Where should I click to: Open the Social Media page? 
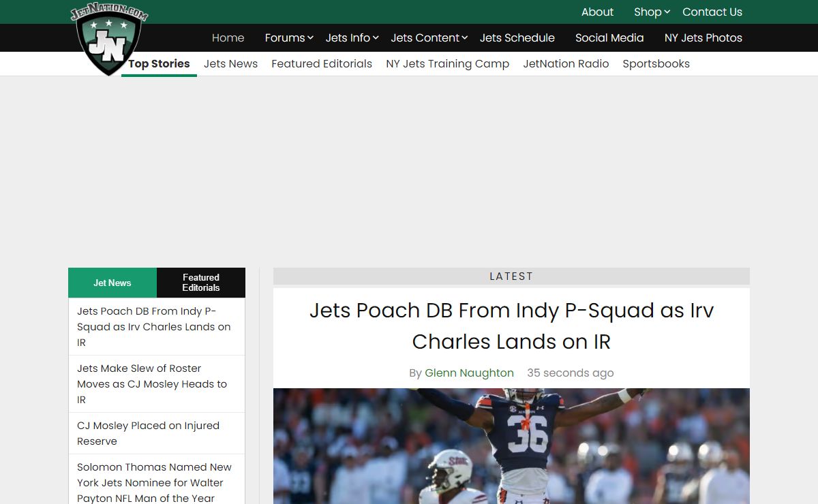point(609,37)
